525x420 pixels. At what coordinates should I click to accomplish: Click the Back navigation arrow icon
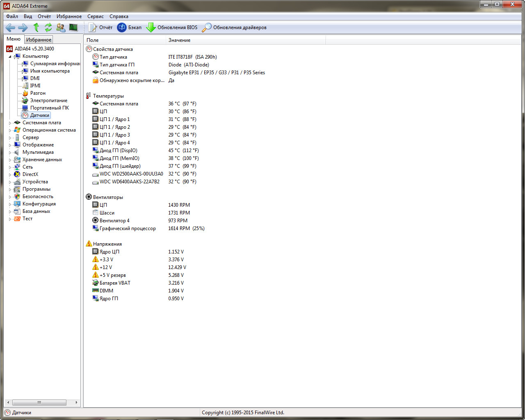pyautogui.click(x=10, y=27)
